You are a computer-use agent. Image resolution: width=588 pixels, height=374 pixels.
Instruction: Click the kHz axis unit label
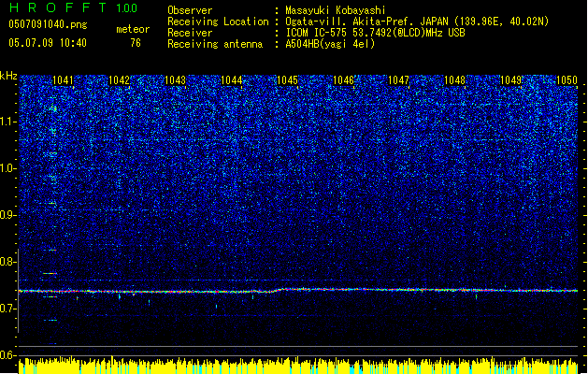click(x=8, y=76)
